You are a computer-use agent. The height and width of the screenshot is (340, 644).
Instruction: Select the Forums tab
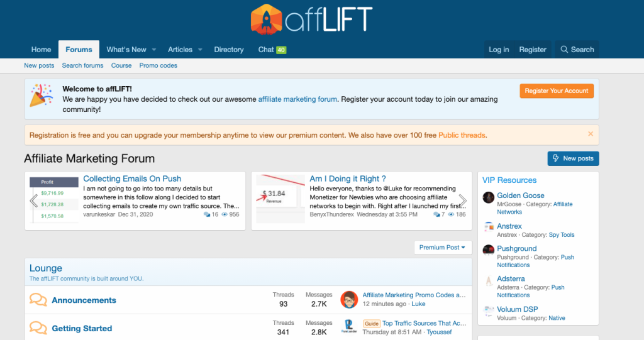pyautogui.click(x=79, y=49)
